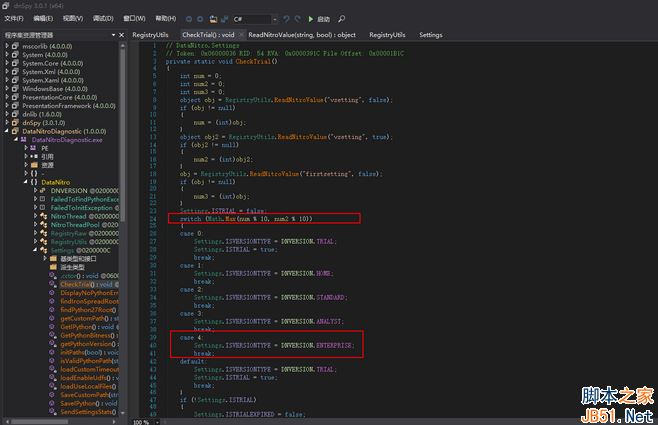Click ReadNitroValue in the line 8 code
The height and width of the screenshot is (425, 658).
[x=298, y=100]
